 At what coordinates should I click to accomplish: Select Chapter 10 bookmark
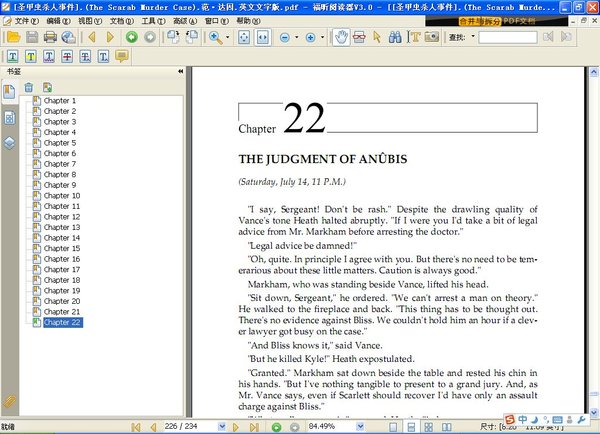[x=62, y=196]
